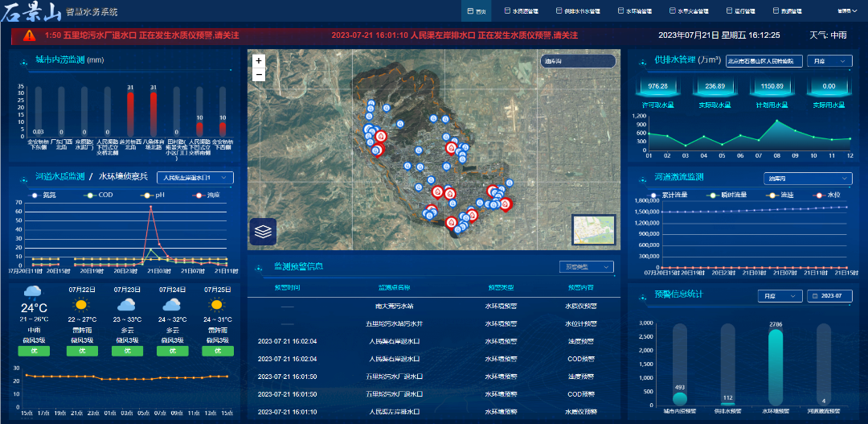This screenshot has height=424, width=868.
Task: Zoom out on the map
Action: coord(259,74)
